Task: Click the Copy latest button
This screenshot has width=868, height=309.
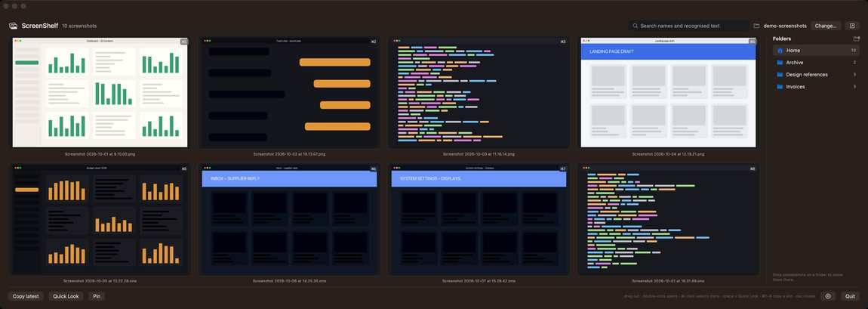Action: tap(26, 296)
